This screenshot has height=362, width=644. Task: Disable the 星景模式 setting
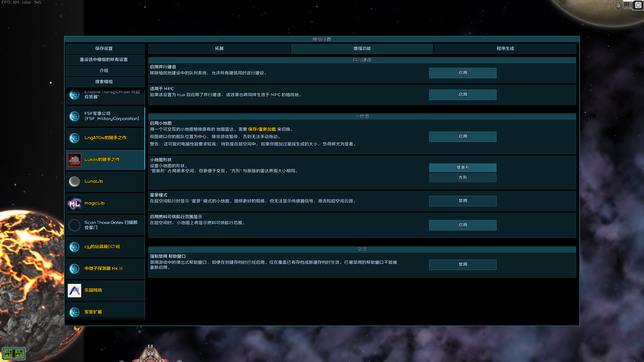click(463, 201)
